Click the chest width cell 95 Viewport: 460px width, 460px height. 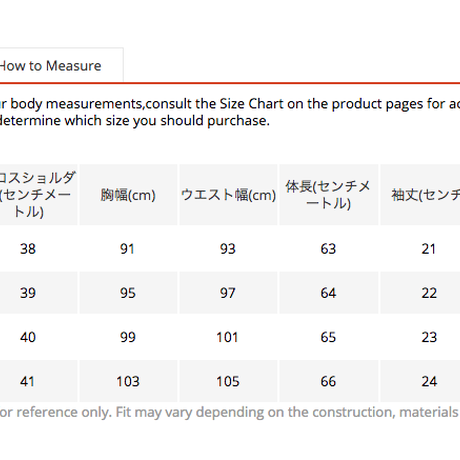tap(128, 293)
